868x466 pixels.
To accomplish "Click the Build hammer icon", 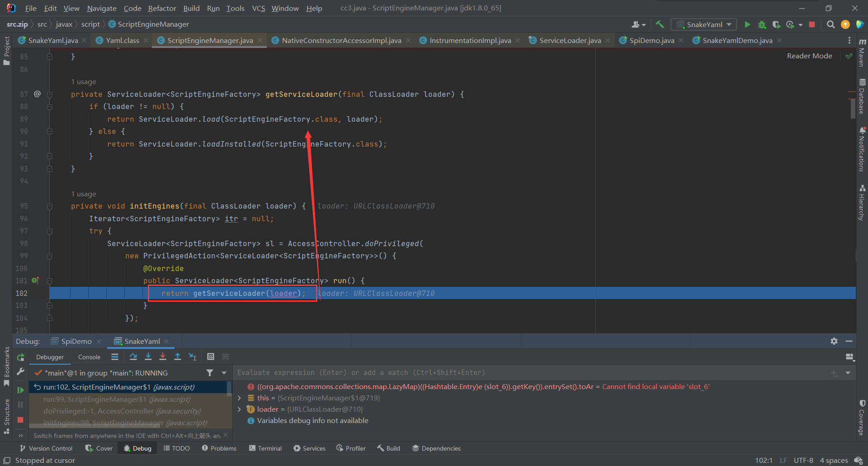I will [x=660, y=24].
